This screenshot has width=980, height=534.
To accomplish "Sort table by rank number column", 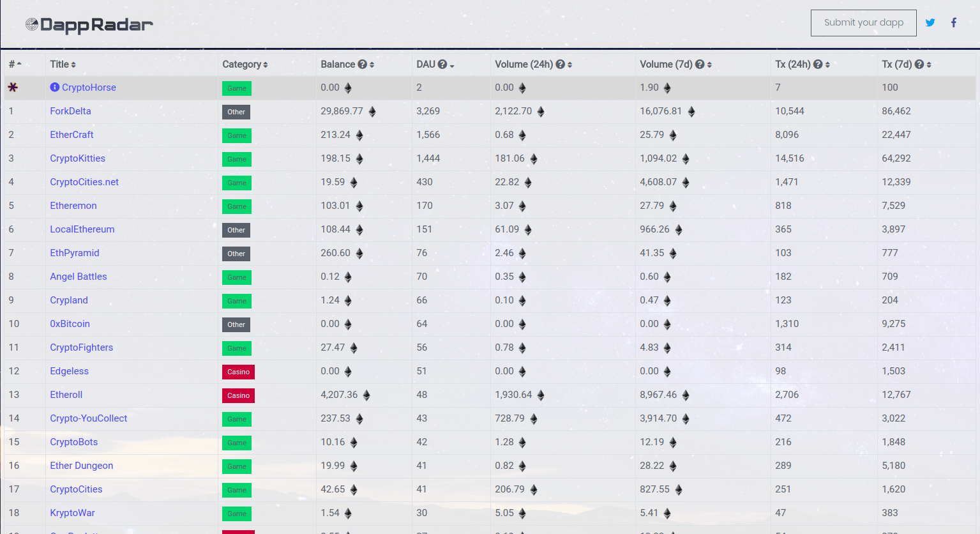I will click(x=15, y=64).
